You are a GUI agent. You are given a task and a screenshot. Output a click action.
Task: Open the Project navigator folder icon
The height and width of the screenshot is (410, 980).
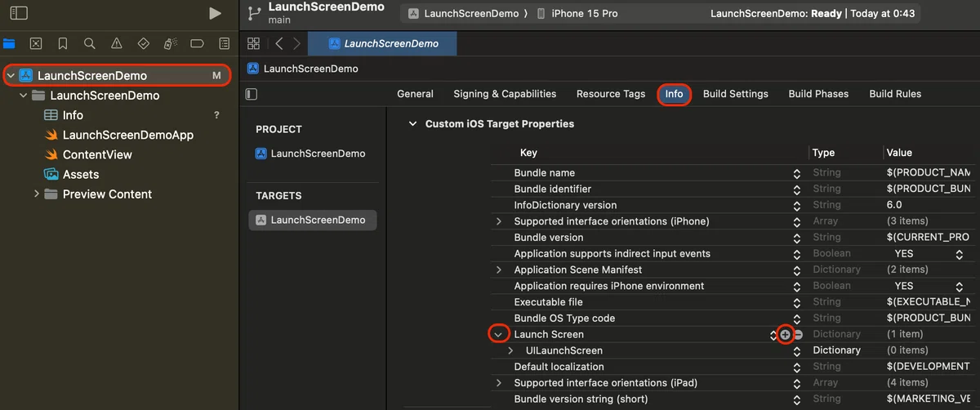(x=9, y=43)
